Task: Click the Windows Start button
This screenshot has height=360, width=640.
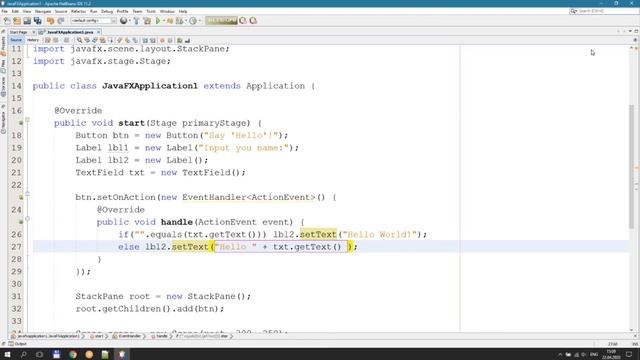Action: 7,354
